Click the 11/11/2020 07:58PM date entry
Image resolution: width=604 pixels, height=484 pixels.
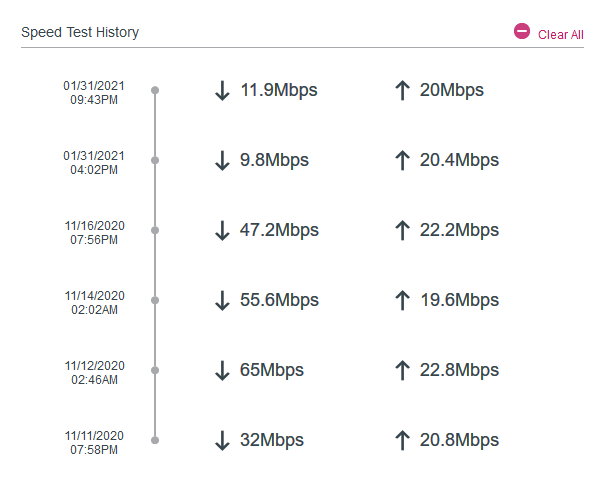click(x=94, y=443)
